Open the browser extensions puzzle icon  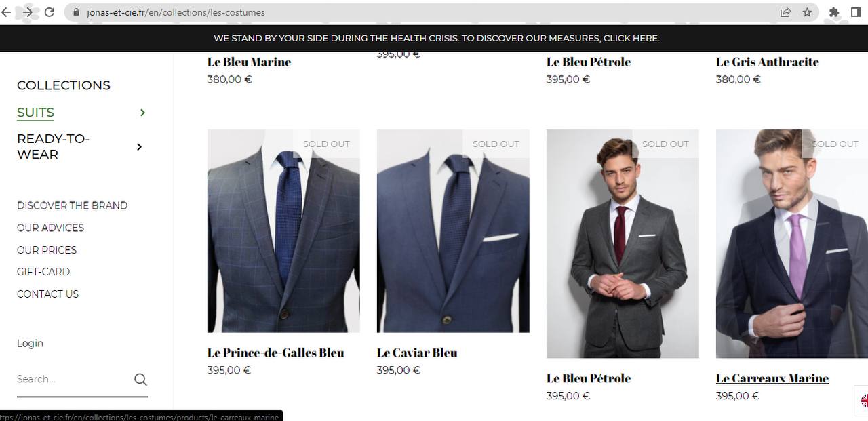834,12
